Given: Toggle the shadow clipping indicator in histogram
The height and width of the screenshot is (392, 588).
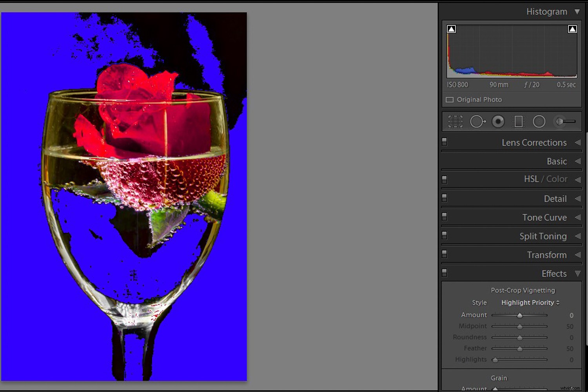Looking at the screenshot, I should click(451, 29).
